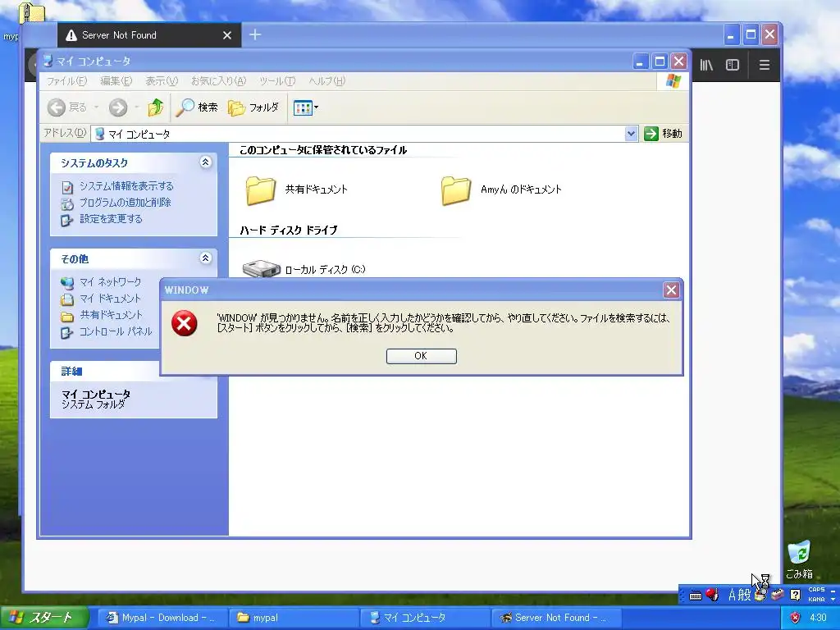Click プログラムの追加と削除 link
This screenshot has height=630, width=840.
126,203
